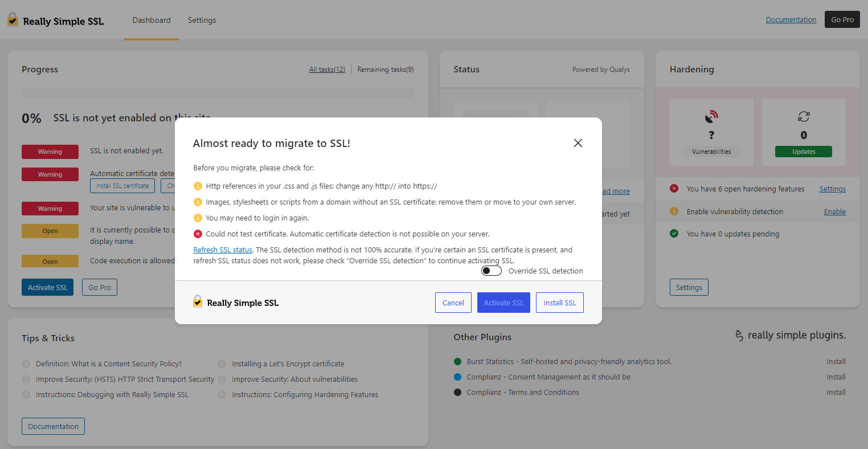The height and width of the screenshot is (449, 868).
Task: Open Settings link beside open hardening features
Action: point(833,189)
